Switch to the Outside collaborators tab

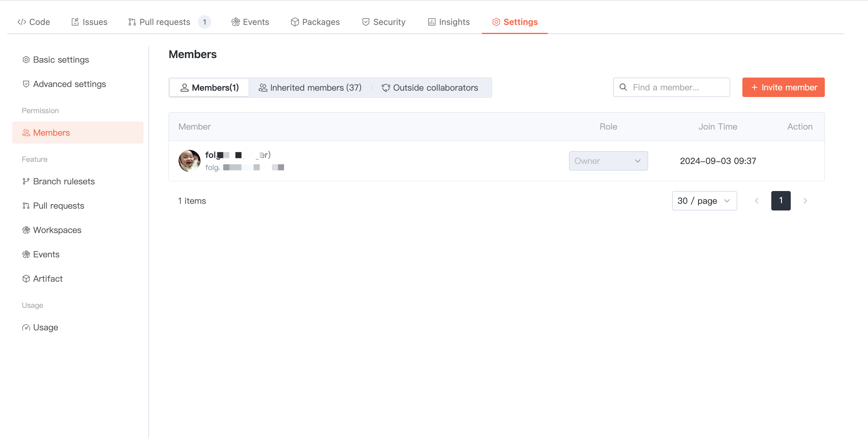tap(430, 88)
